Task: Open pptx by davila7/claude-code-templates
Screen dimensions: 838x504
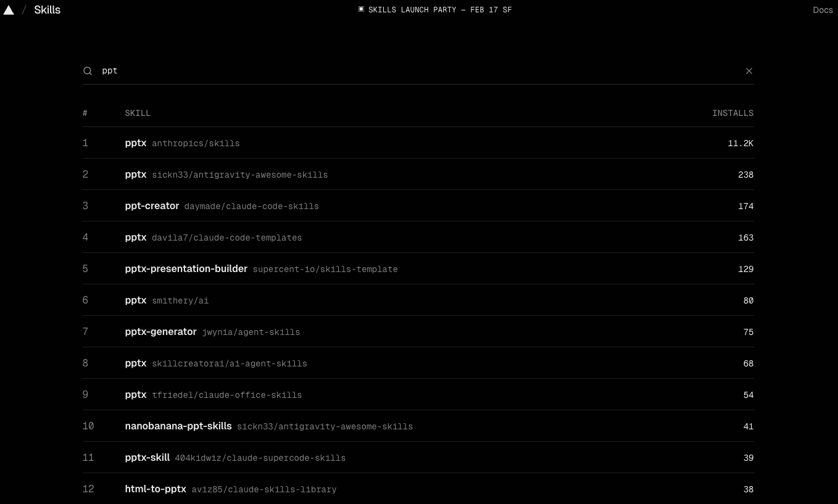Action: click(418, 238)
